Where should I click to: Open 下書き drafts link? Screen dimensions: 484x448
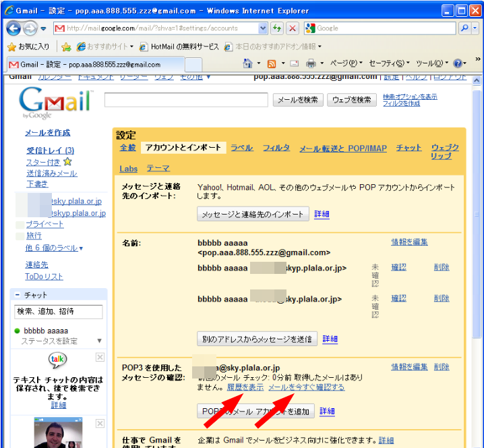pyautogui.click(x=37, y=184)
